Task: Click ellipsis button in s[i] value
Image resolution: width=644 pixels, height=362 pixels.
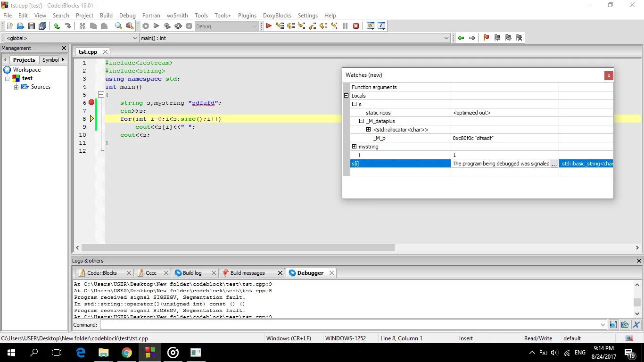Action: point(554,164)
